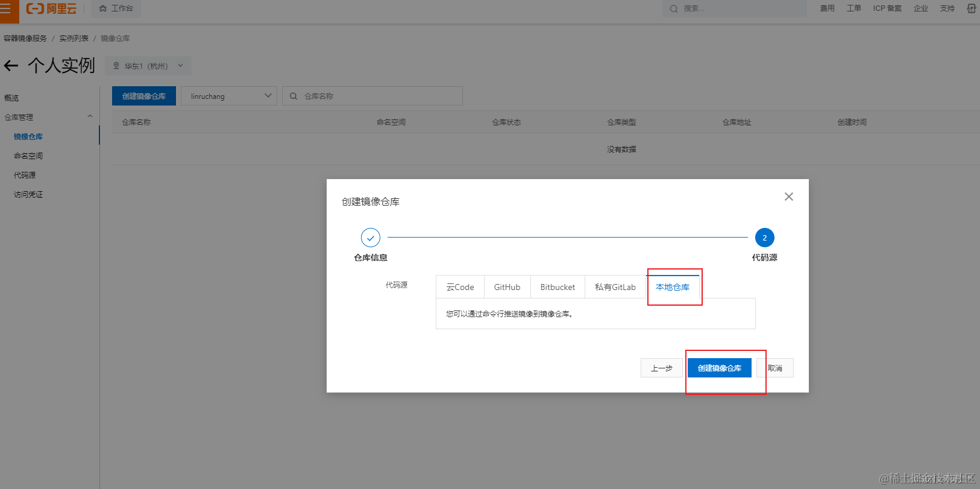Click 创建镜像仓库 button in dialog

[720, 368]
